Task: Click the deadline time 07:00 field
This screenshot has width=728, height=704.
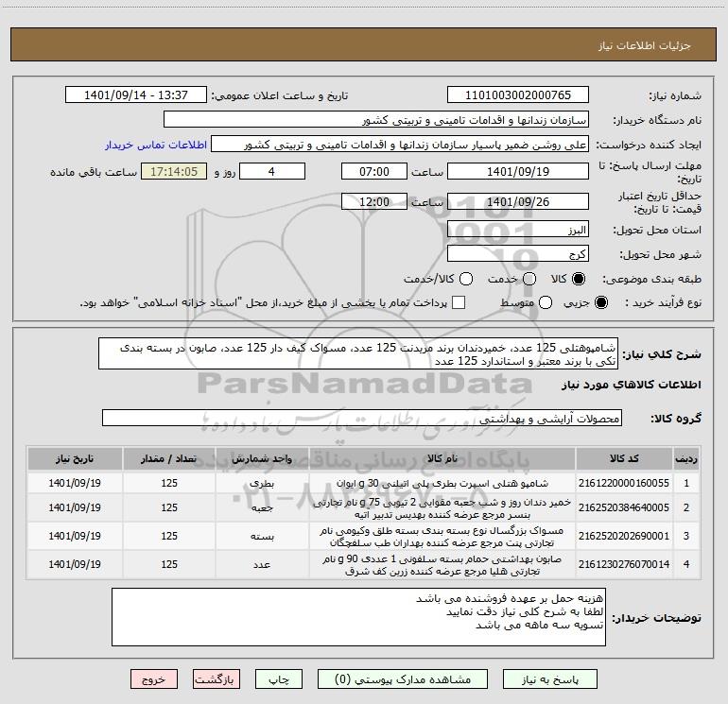Action: [374, 172]
